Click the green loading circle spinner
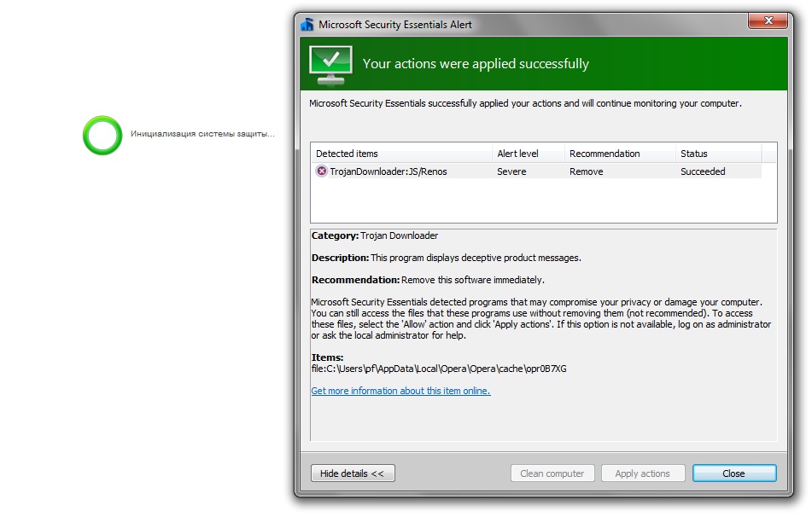This screenshot has height=517, width=812. [102, 135]
